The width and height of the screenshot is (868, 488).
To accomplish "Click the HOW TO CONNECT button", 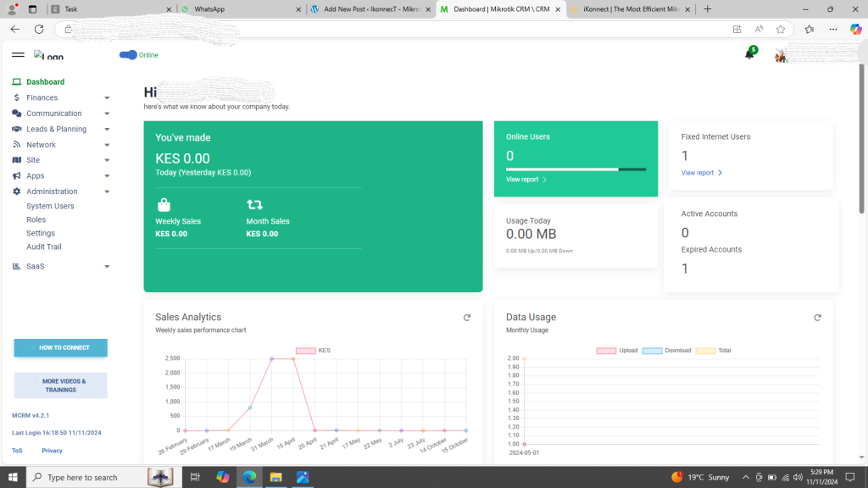I will pyautogui.click(x=60, y=347).
